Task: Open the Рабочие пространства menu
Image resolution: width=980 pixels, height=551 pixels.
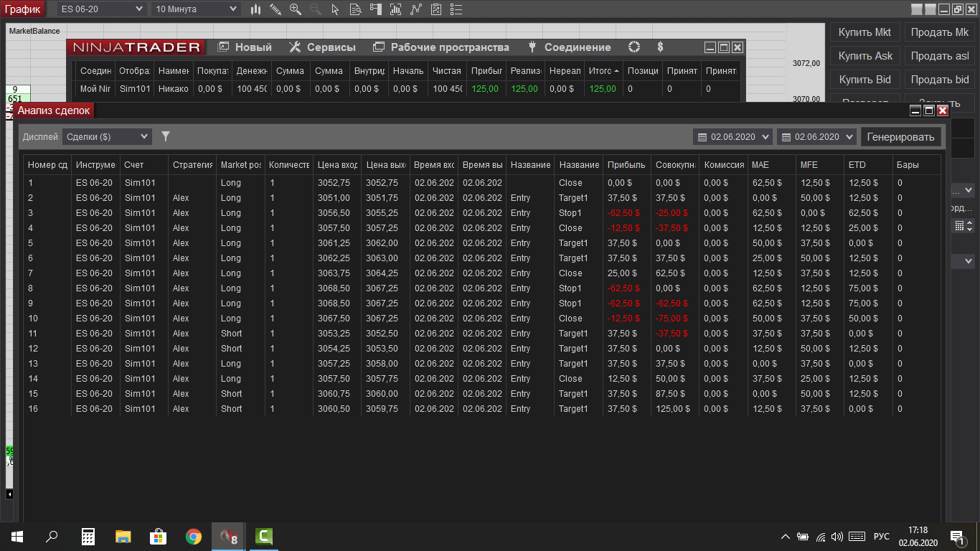Action: tap(441, 47)
